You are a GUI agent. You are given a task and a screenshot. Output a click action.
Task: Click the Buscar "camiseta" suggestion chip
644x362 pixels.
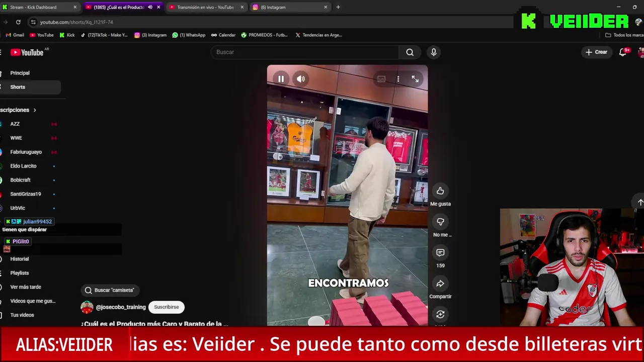click(x=110, y=290)
